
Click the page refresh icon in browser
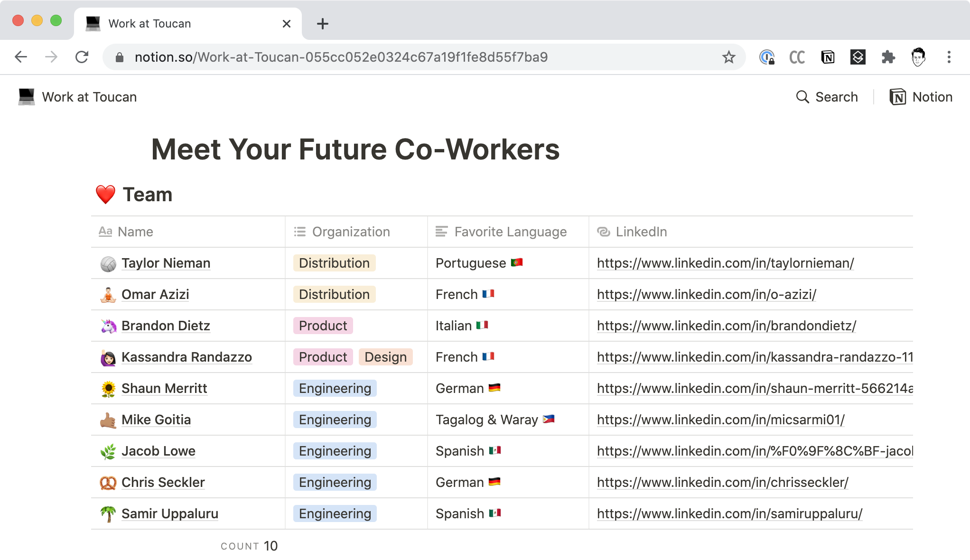point(81,57)
